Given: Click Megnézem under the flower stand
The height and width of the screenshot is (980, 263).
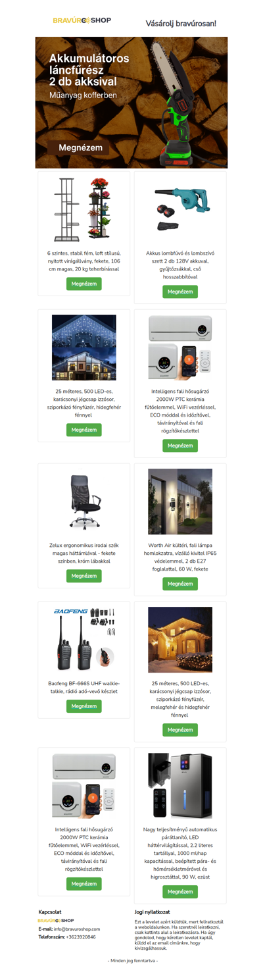Looking at the screenshot, I should coord(84,284).
